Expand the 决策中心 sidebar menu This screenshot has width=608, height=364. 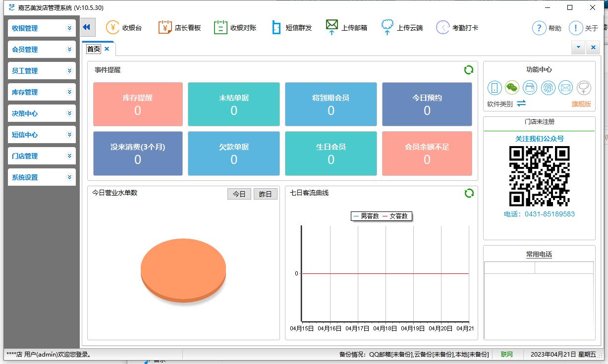click(x=42, y=113)
